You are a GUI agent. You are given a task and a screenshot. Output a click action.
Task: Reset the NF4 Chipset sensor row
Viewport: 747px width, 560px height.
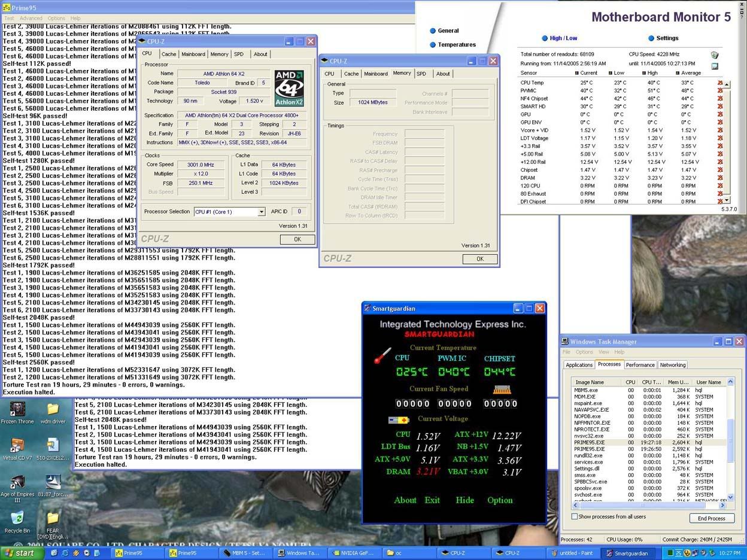[x=720, y=98]
